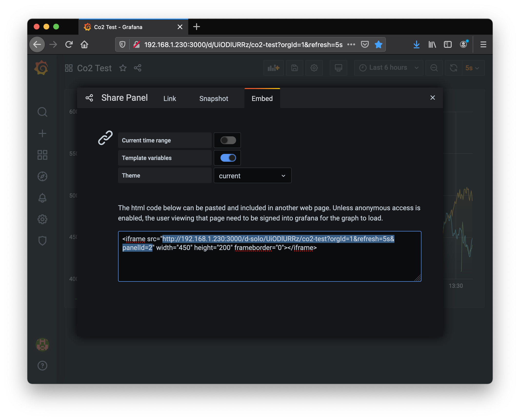
Task: Open the Firefox library icon
Action: 432,44
